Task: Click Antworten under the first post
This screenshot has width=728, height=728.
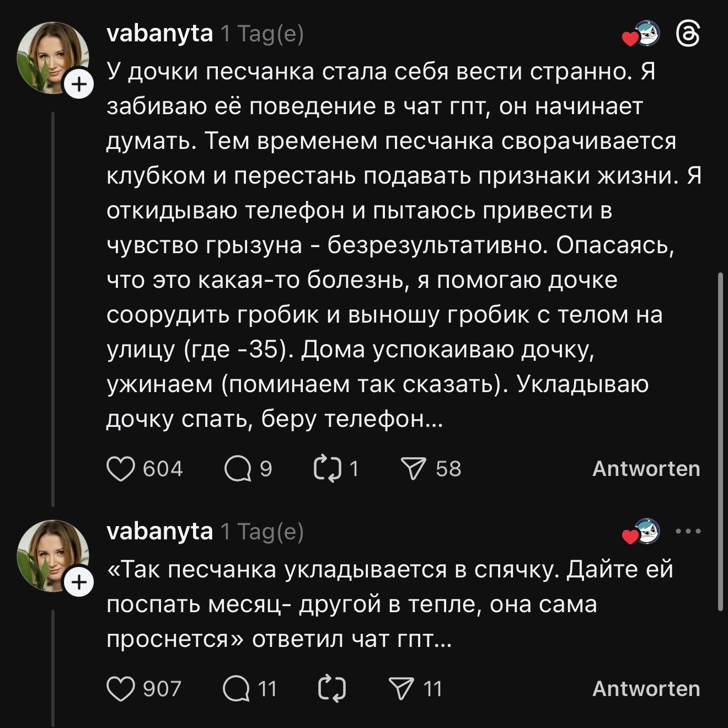Action: 646,469
